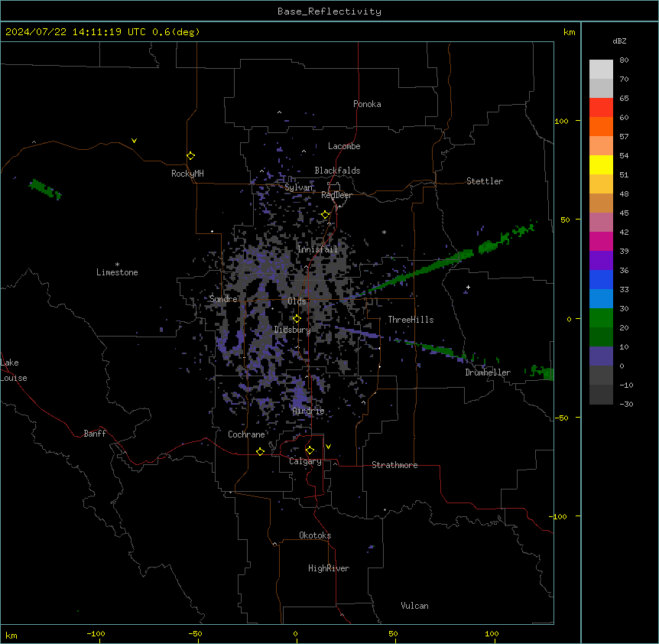Click the Sylvan label on the map
Viewport: 659px width, 644px height.
click(298, 187)
